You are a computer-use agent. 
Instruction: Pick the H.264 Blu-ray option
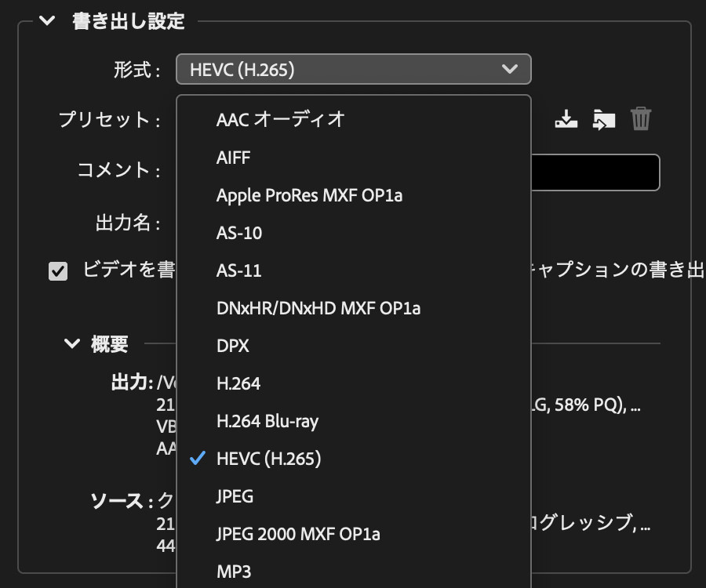267,421
